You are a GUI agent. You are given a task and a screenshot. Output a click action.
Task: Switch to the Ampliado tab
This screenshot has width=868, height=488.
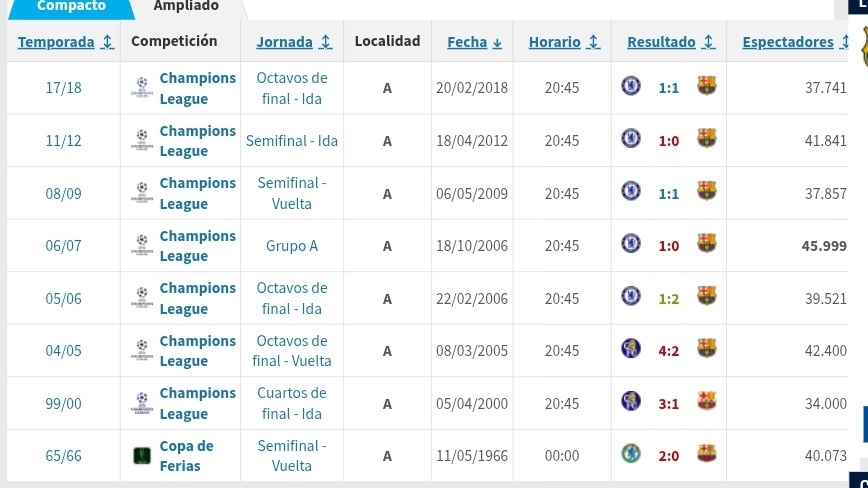(186, 7)
